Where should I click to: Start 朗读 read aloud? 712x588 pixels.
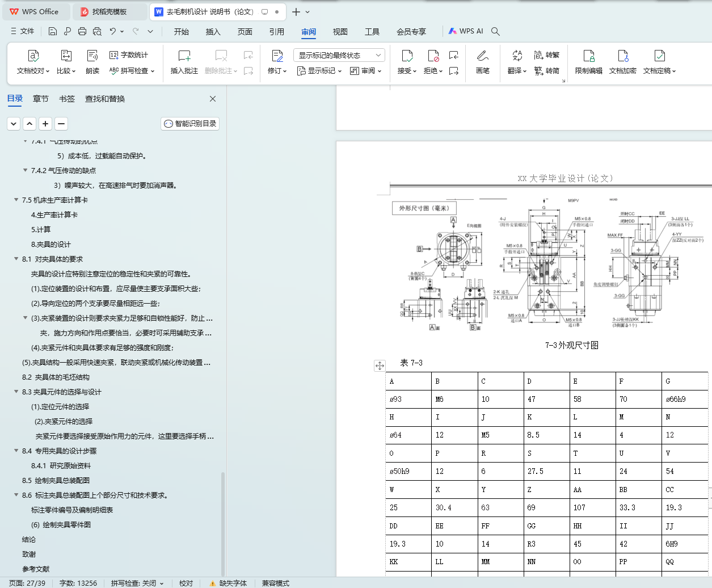click(x=92, y=62)
